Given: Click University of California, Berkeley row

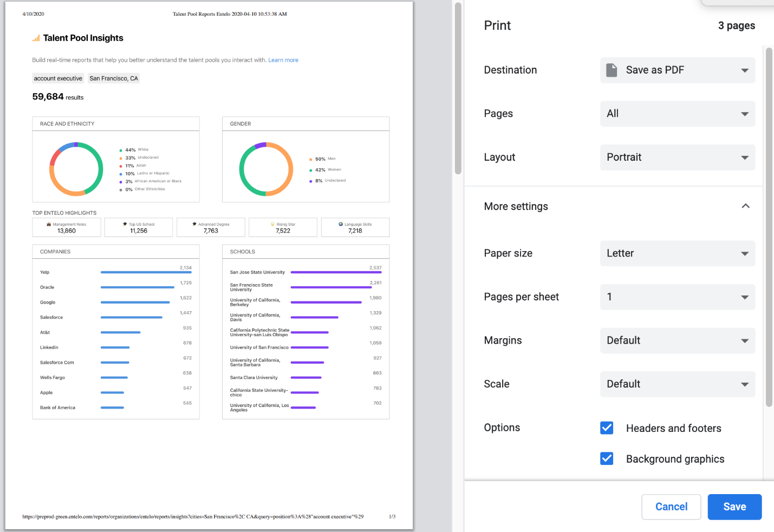Looking at the screenshot, I should click(x=306, y=302).
